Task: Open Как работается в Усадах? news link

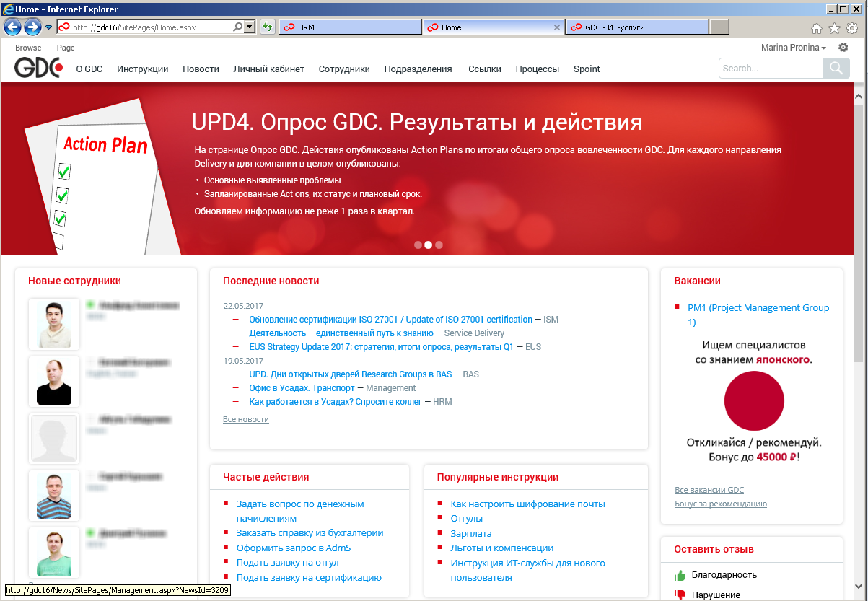Action: [x=336, y=402]
